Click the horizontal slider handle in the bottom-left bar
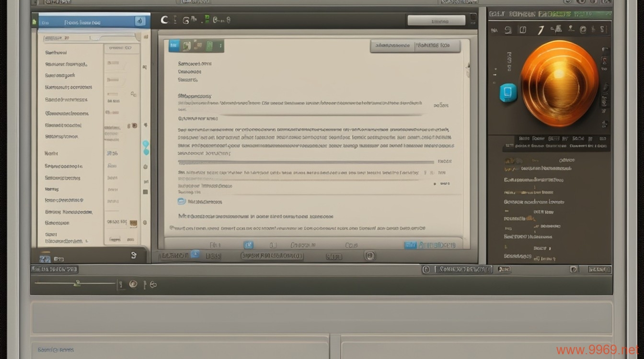The height and width of the screenshot is (359, 644). point(75,284)
